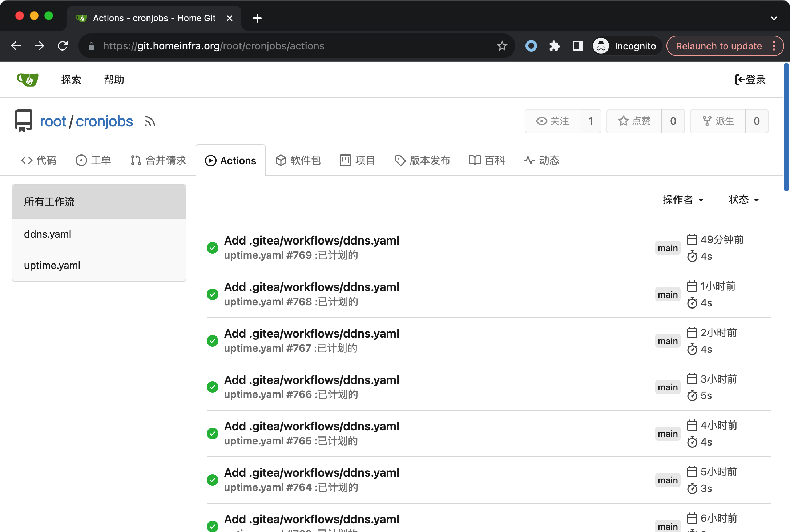
Task: Toggle watch with the 关注 button
Action: [x=552, y=121]
